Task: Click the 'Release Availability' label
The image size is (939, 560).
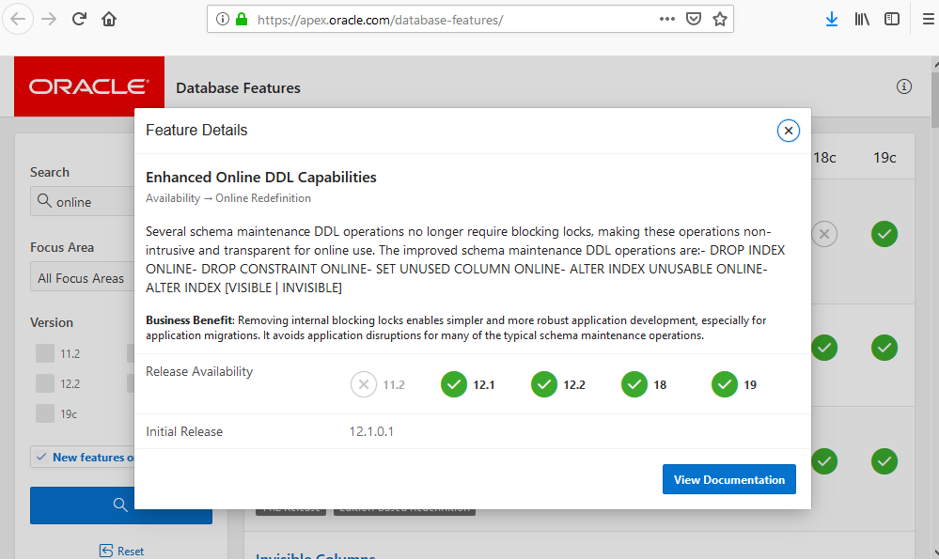Action: click(x=199, y=371)
